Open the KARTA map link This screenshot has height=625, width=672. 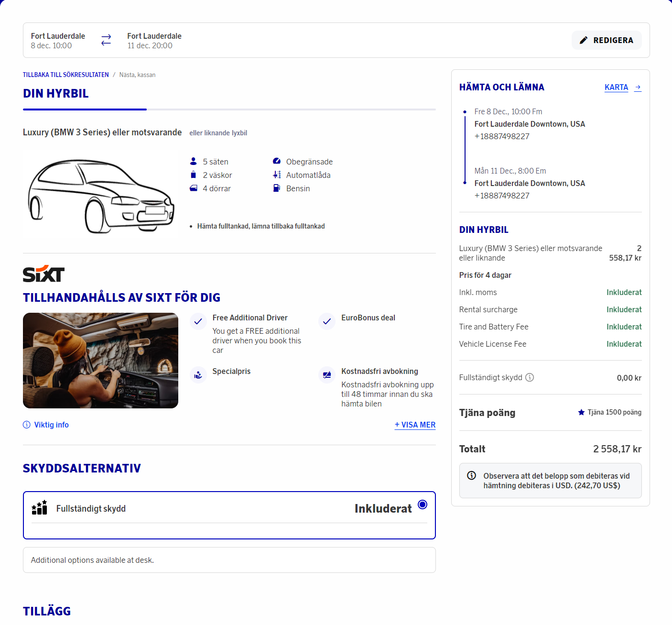(x=616, y=87)
